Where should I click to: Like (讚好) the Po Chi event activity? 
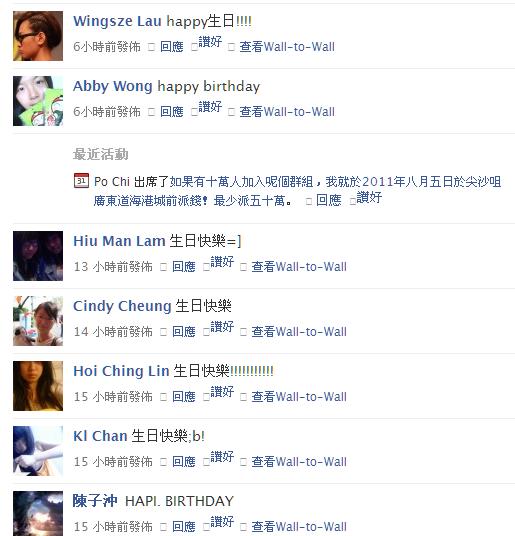pyautogui.click(x=369, y=197)
